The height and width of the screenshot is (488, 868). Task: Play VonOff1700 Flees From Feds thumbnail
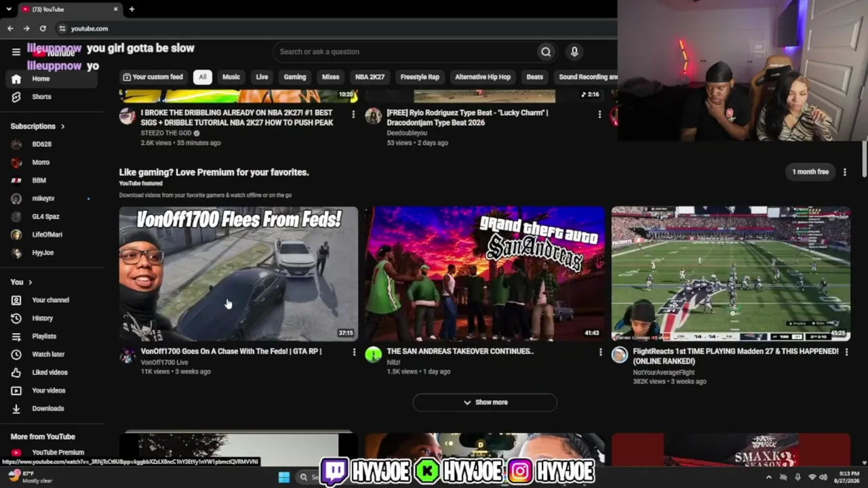coord(239,274)
